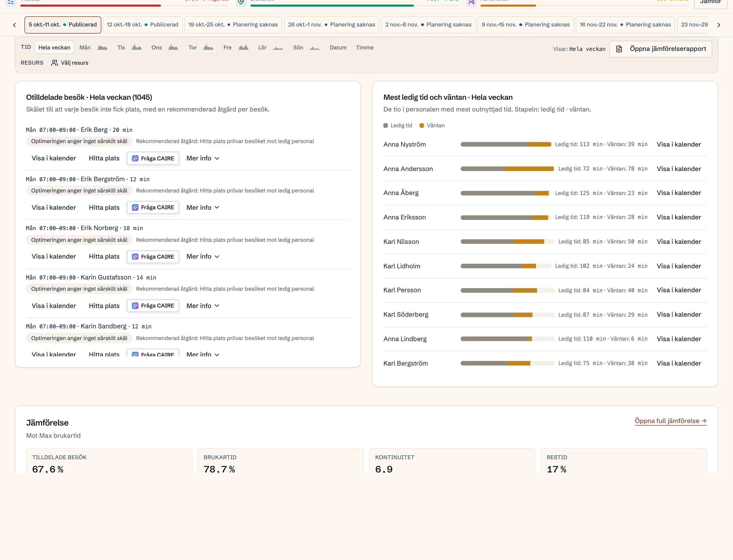Click CAIRE sparkle icon in Erik Norberg row
The width and height of the screenshot is (733, 560).
coord(135,257)
